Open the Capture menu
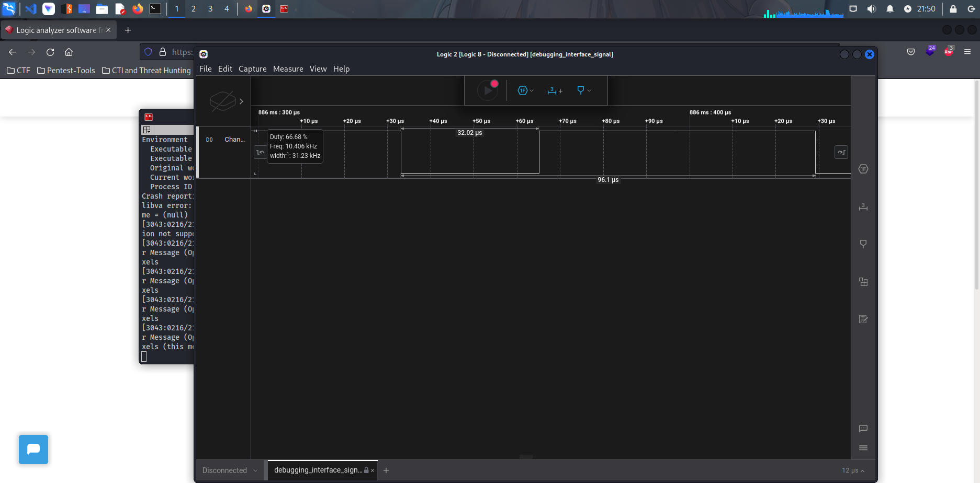This screenshot has height=483, width=980. [253, 69]
